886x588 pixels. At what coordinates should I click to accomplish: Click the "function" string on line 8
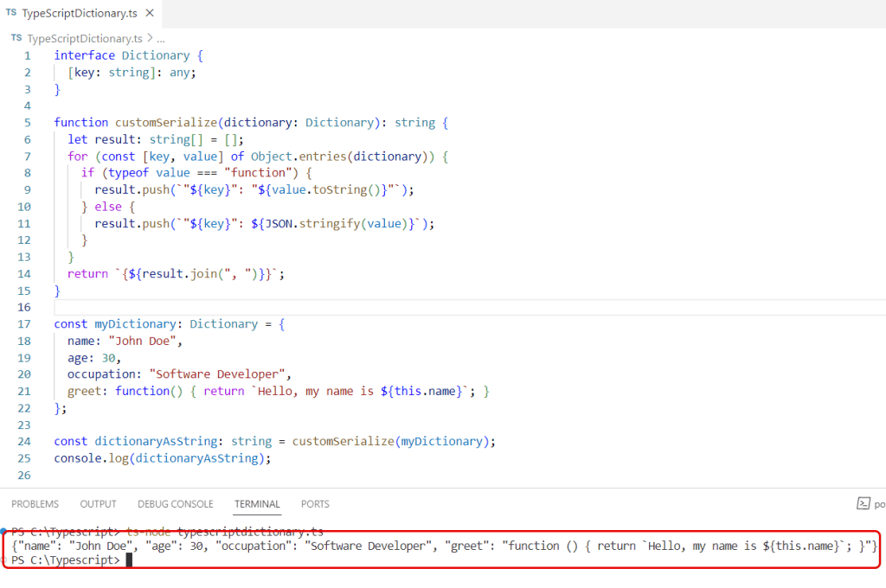coord(258,173)
